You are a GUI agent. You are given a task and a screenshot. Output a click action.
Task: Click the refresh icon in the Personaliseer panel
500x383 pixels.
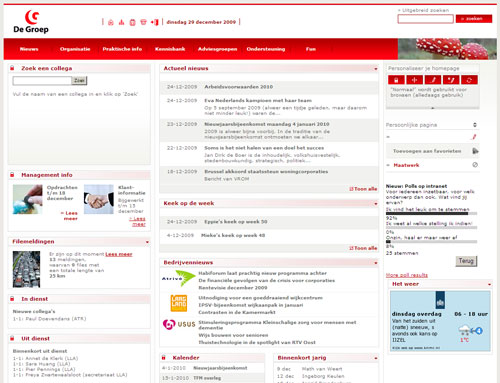click(x=469, y=80)
